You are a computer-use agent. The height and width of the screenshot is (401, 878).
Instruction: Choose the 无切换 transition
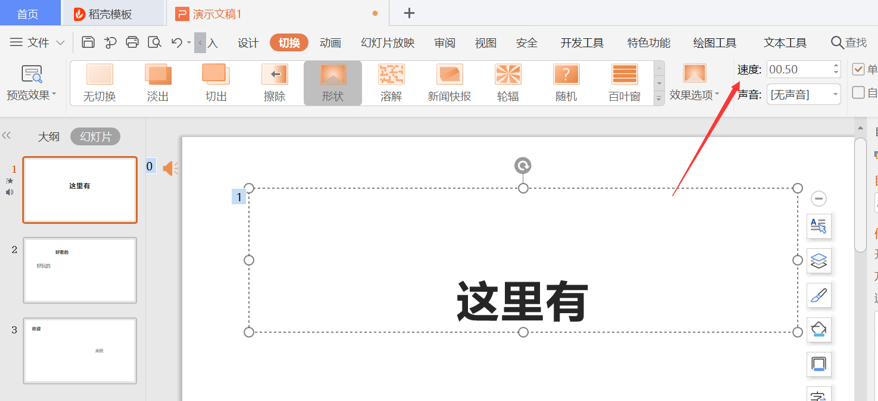click(100, 83)
